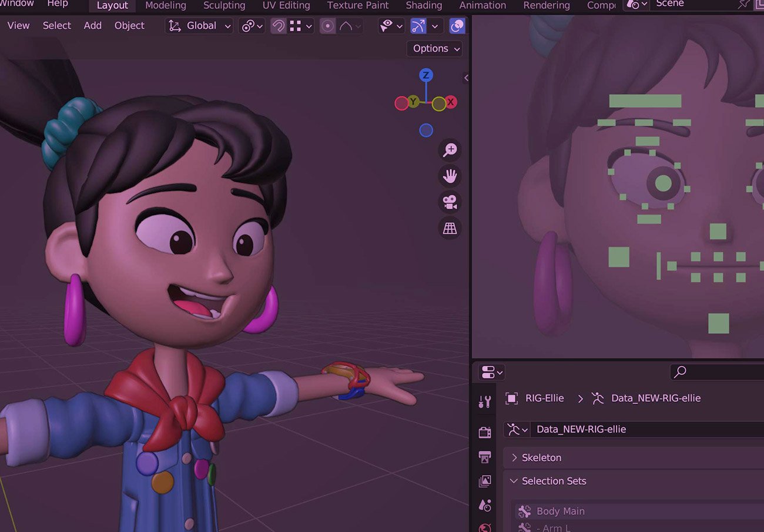Click the blue Z axis on navigation gizmo
Viewport: 764px width, 532px height.
tap(426, 75)
